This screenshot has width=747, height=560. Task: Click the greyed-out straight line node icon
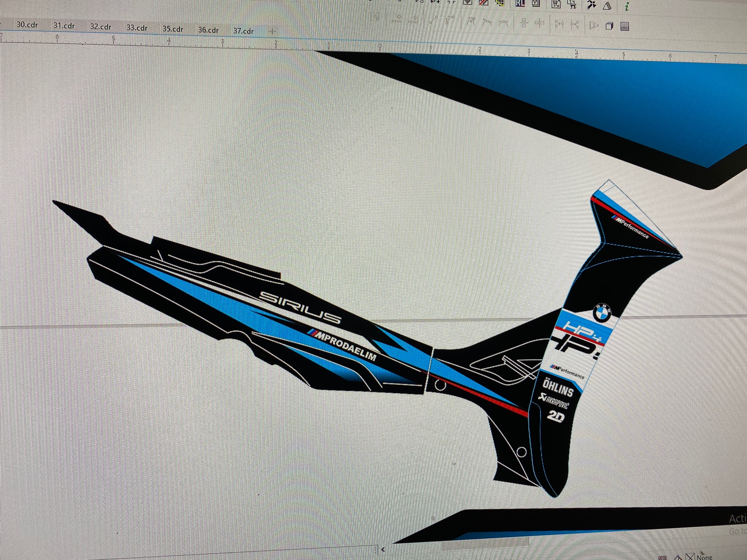coord(433,20)
